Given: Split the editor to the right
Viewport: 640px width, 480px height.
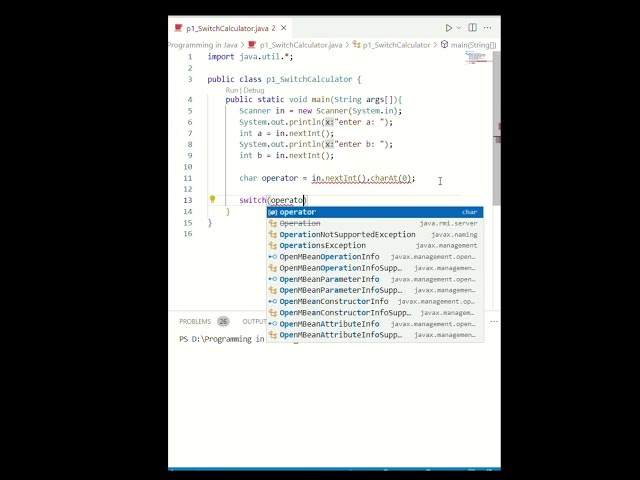Looking at the screenshot, I should click(472, 27).
